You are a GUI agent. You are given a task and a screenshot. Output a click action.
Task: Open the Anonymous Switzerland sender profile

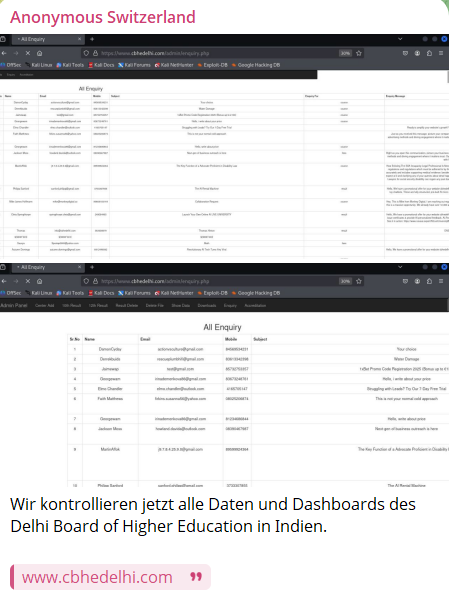pos(103,17)
